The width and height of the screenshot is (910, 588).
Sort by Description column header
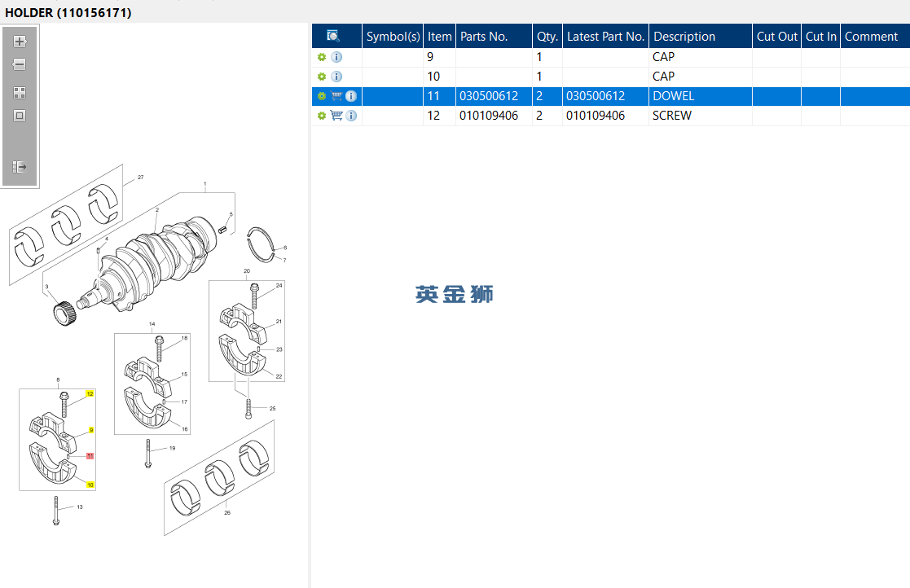701,36
